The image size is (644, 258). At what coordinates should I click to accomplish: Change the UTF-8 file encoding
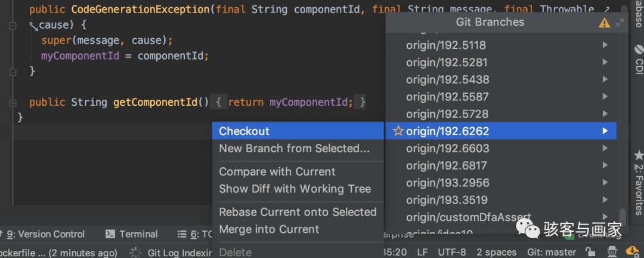tap(451, 252)
